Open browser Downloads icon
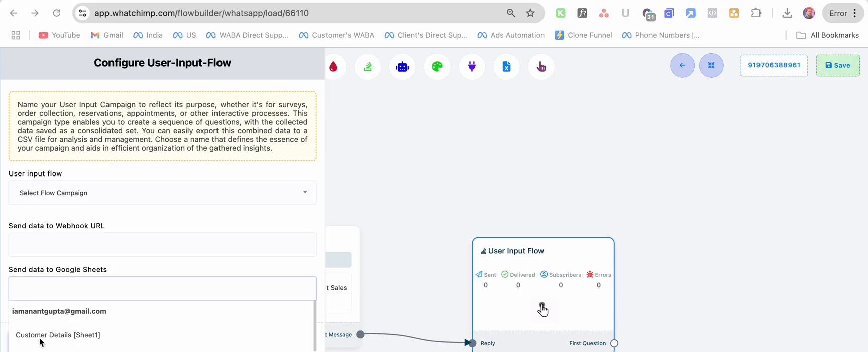The width and height of the screenshot is (868, 352). pyautogui.click(x=787, y=13)
